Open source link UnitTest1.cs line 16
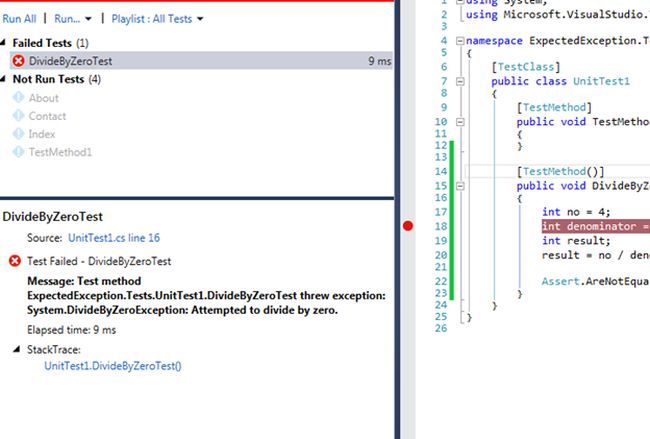Screen dimensions: 650x439 tap(114, 238)
